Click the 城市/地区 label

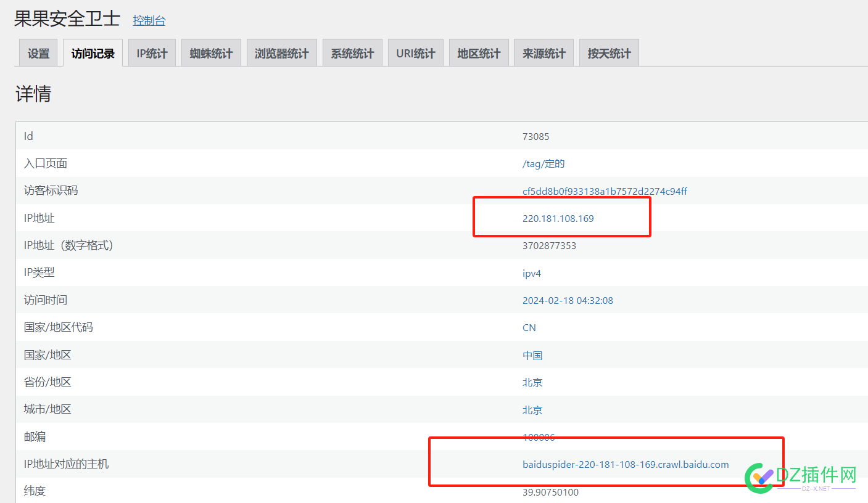(48, 409)
